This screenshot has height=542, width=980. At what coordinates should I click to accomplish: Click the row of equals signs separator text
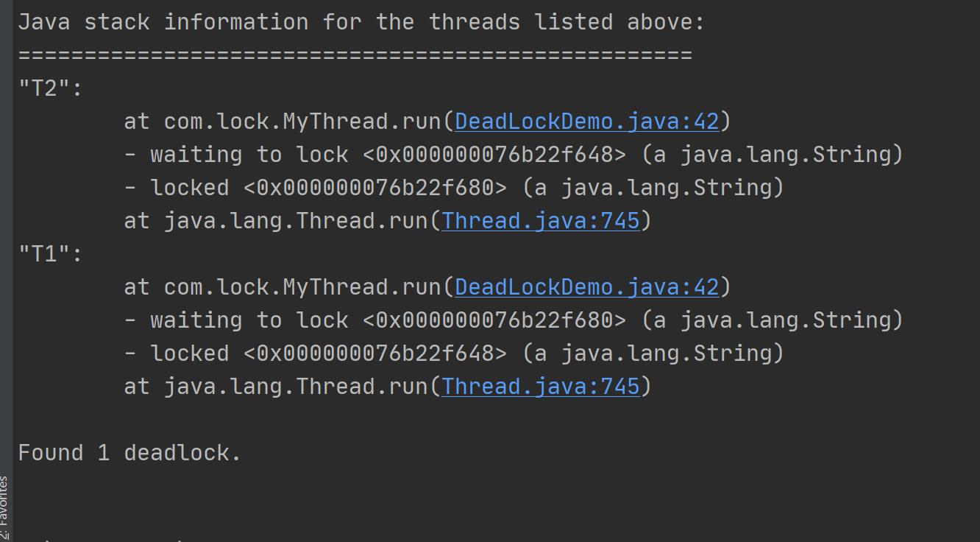tap(355, 55)
